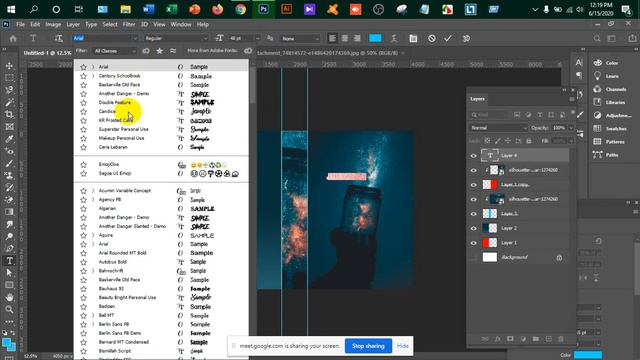Select the Zoom magnifier tool

(x=9, y=309)
